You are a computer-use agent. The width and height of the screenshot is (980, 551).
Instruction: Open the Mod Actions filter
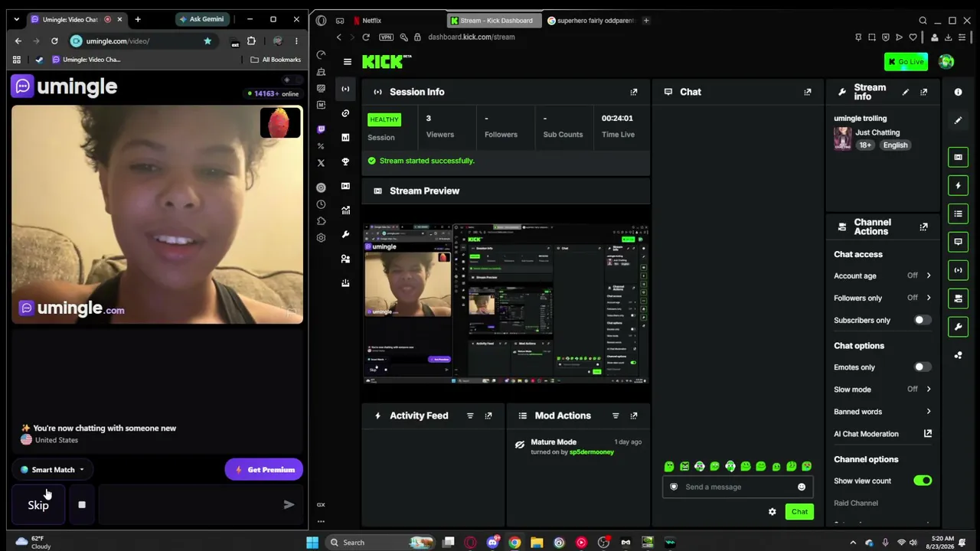click(616, 416)
